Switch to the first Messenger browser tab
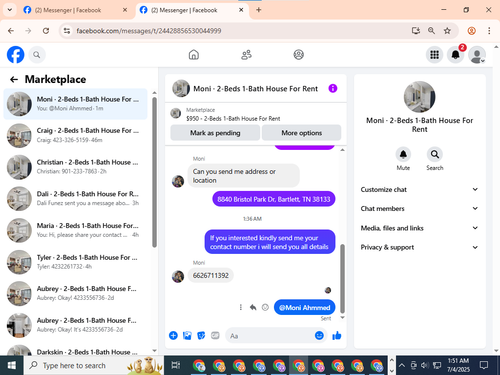 click(75, 10)
